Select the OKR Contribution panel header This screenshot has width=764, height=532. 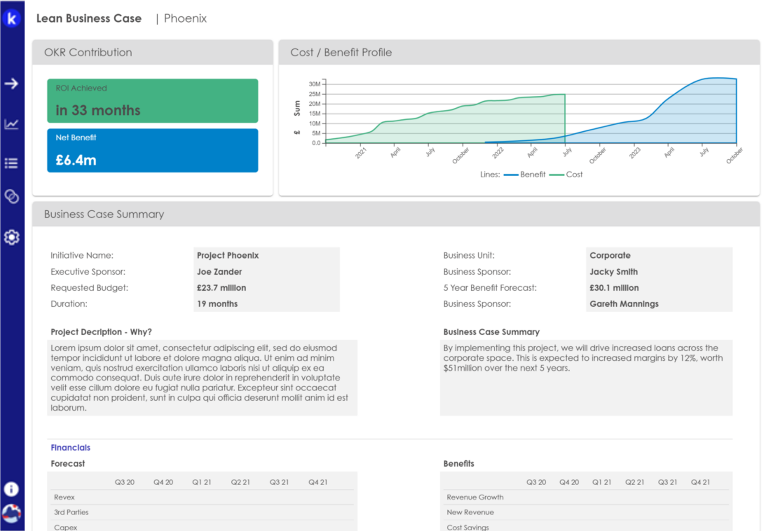click(153, 52)
